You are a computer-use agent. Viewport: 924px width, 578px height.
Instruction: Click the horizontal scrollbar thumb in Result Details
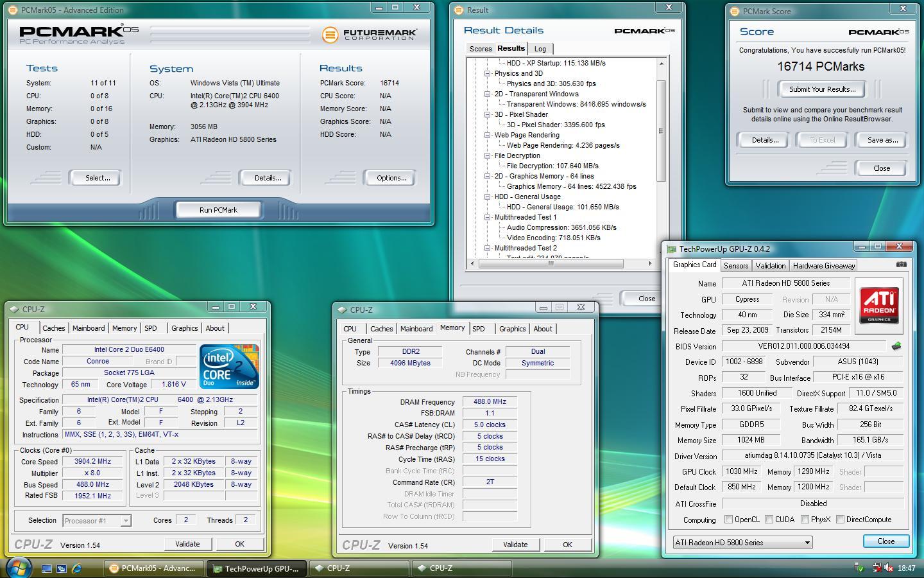click(x=551, y=263)
